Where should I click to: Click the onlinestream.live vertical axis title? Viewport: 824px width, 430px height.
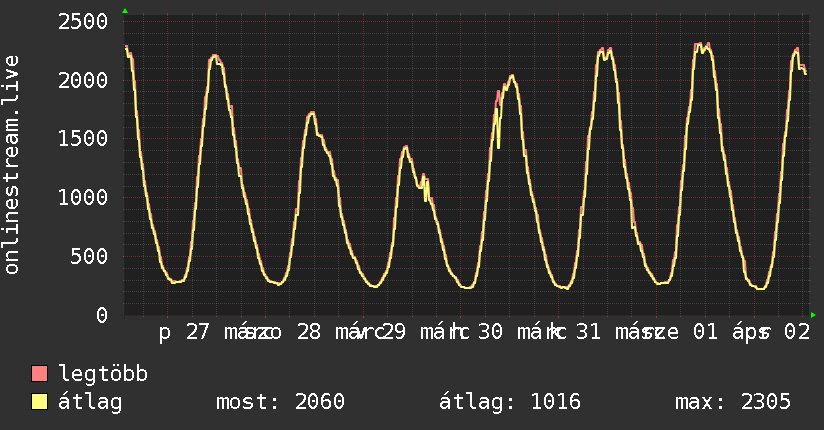(x=12, y=166)
